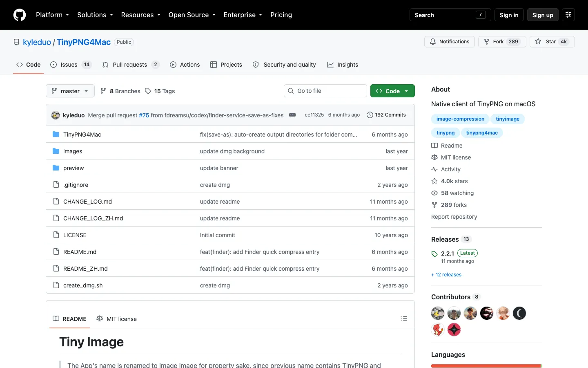Viewport: 588px width, 368px height.
Task: Expand the Resources menu
Action: pyautogui.click(x=141, y=15)
